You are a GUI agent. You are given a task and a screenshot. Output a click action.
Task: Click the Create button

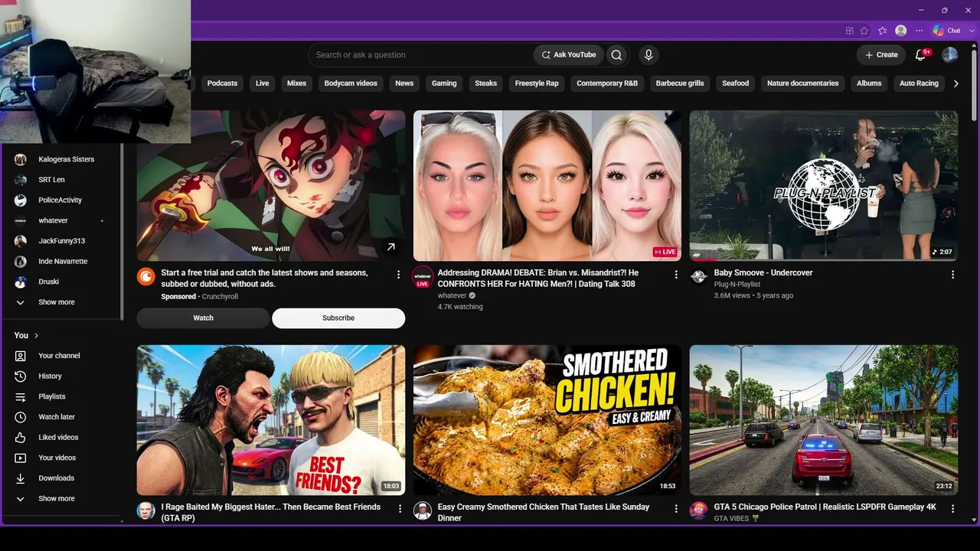(x=880, y=55)
